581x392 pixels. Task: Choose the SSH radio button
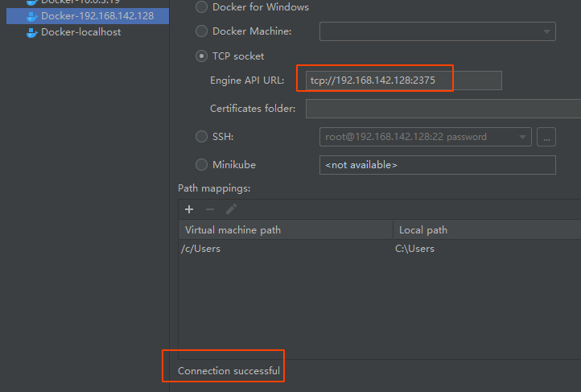click(201, 137)
